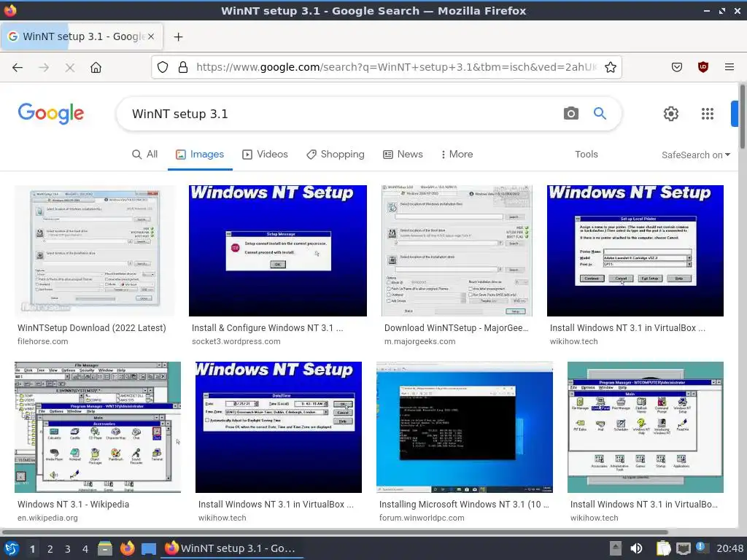Stop page loading with the X button

70,68
